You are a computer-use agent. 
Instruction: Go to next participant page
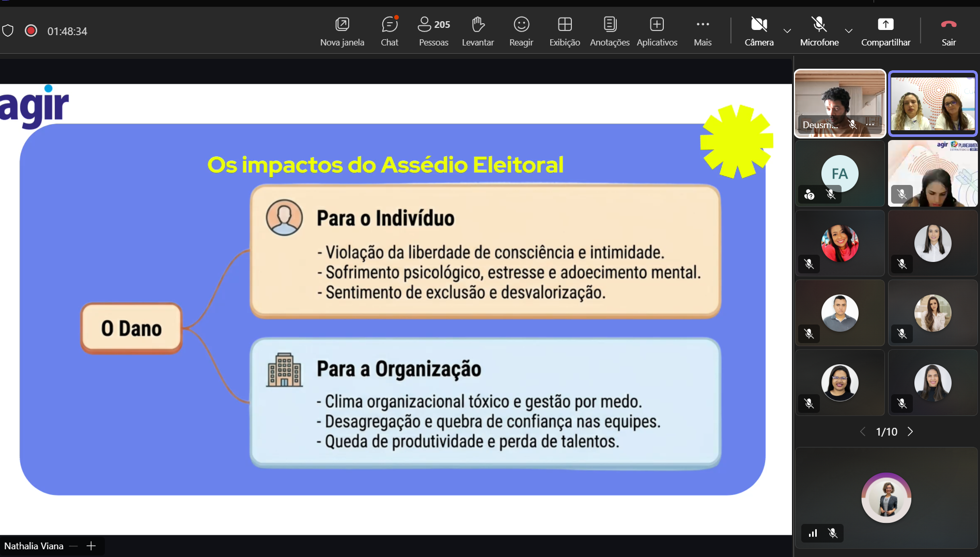(910, 431)
